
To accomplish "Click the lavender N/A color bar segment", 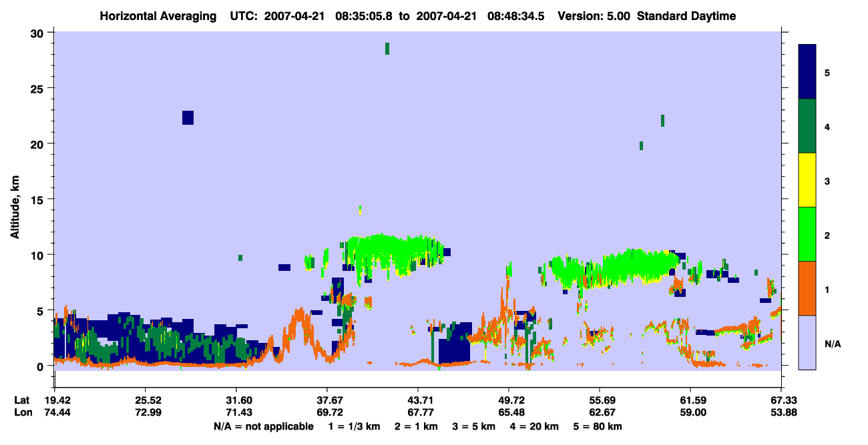I will 807,342.
